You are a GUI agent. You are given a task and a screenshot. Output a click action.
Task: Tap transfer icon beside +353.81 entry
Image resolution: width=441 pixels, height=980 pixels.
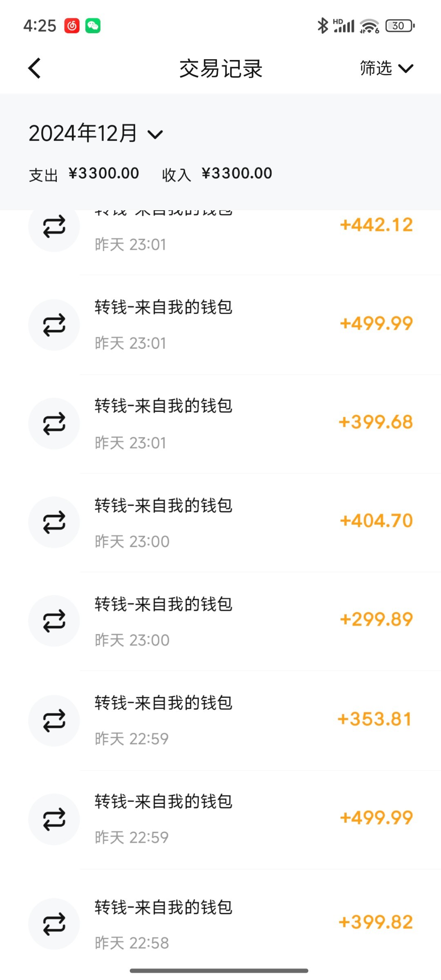coord(54,720)
